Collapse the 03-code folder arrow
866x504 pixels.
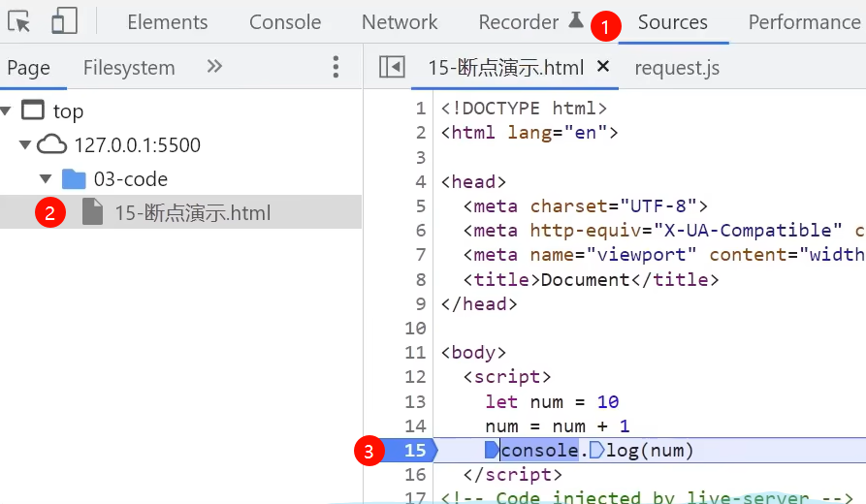[46, 179]
